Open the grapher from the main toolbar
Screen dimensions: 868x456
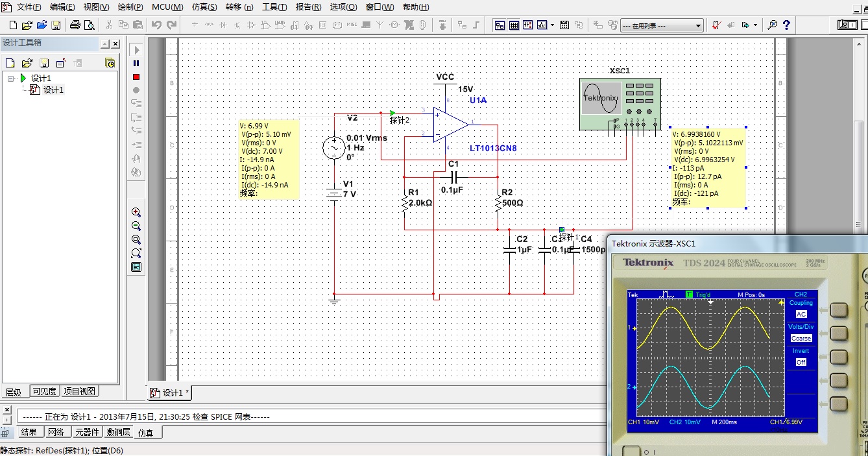(543, 25)
